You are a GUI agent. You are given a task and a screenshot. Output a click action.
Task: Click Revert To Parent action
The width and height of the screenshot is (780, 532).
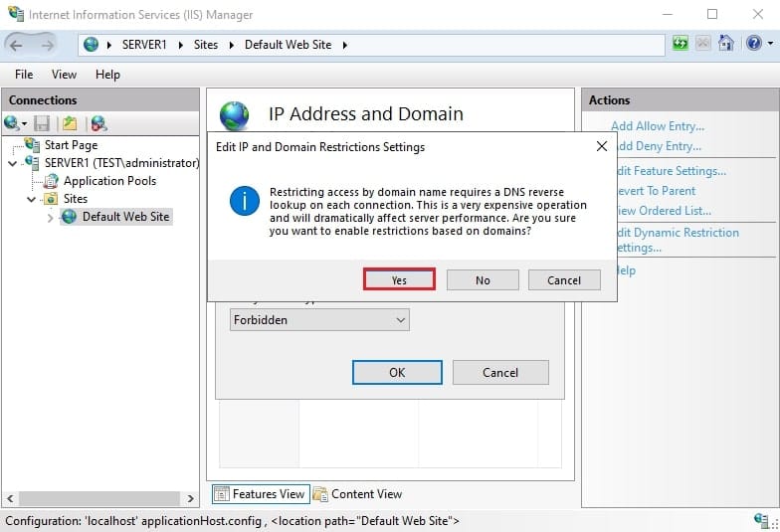click(657, 191)
